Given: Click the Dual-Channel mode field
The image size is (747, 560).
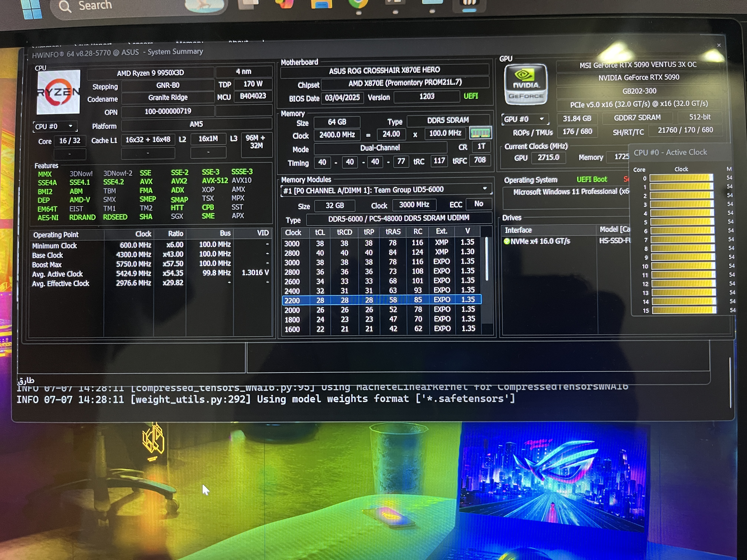Looking at the screenshot, I should (380, 148).
